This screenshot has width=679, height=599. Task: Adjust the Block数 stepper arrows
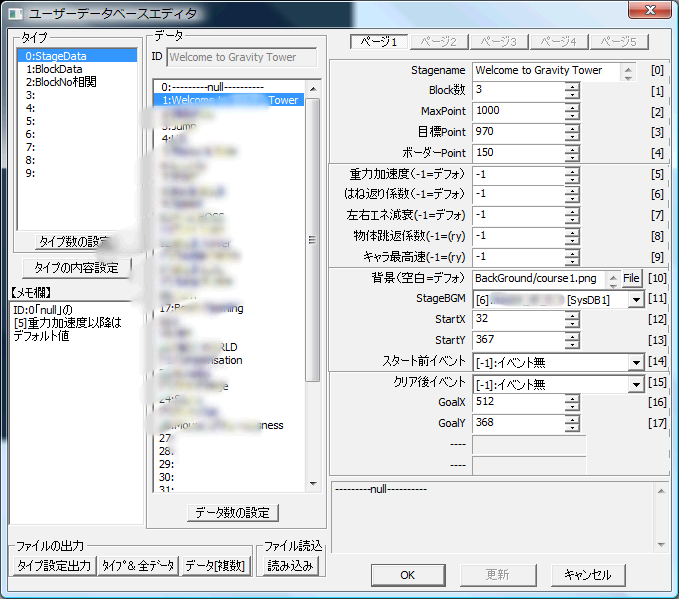click(x=572, y=91)
